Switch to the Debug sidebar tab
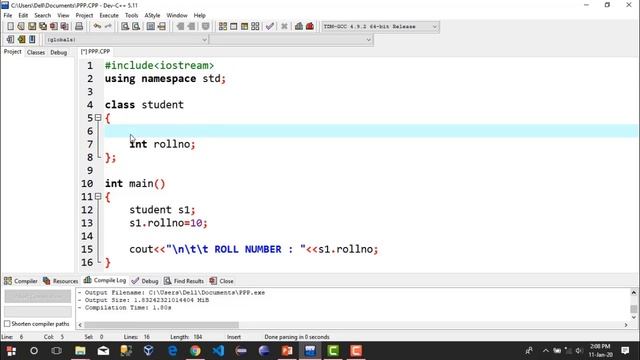Viewport: 640px width, 360px height. [58, 52]
